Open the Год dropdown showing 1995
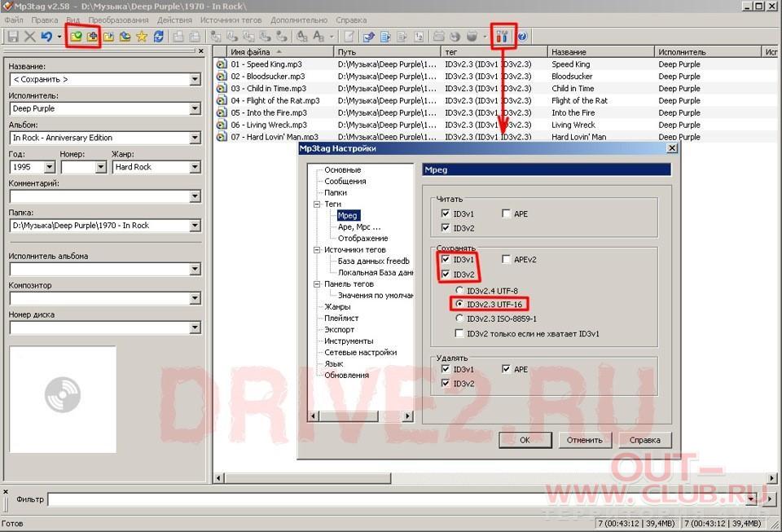Image resolution: width=782 pixels, height=532 pixels. coord(50,167)
